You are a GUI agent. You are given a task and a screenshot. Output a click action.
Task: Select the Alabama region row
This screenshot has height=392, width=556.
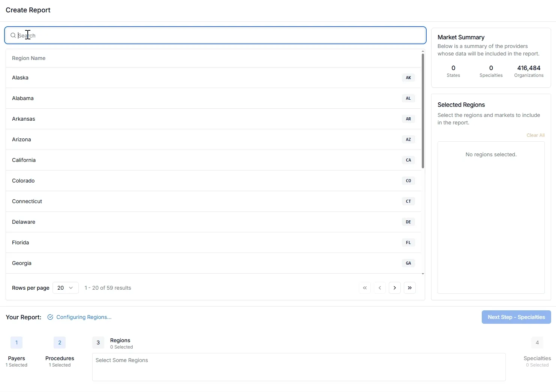(213, 98)
